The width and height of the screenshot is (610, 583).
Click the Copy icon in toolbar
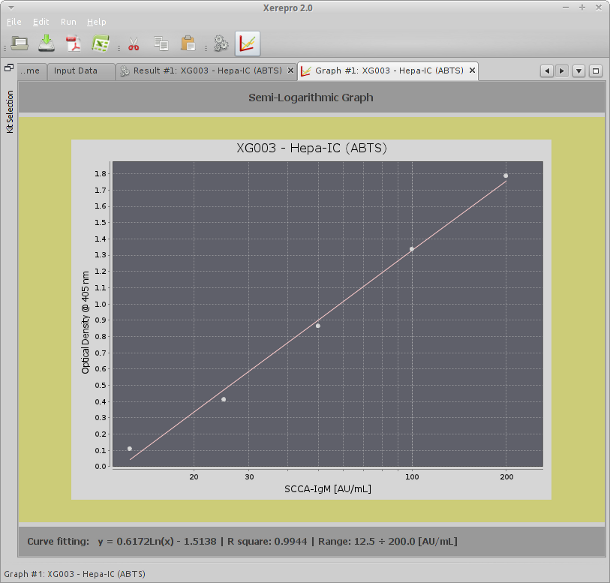click(160, 44)
